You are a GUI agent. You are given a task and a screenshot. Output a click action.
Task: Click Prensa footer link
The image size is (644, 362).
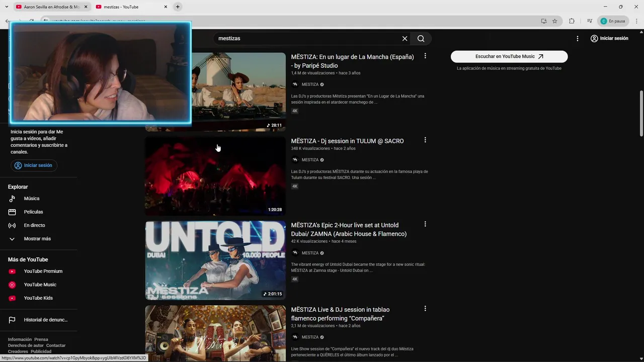pyautogui.click(x=41, y=339)
